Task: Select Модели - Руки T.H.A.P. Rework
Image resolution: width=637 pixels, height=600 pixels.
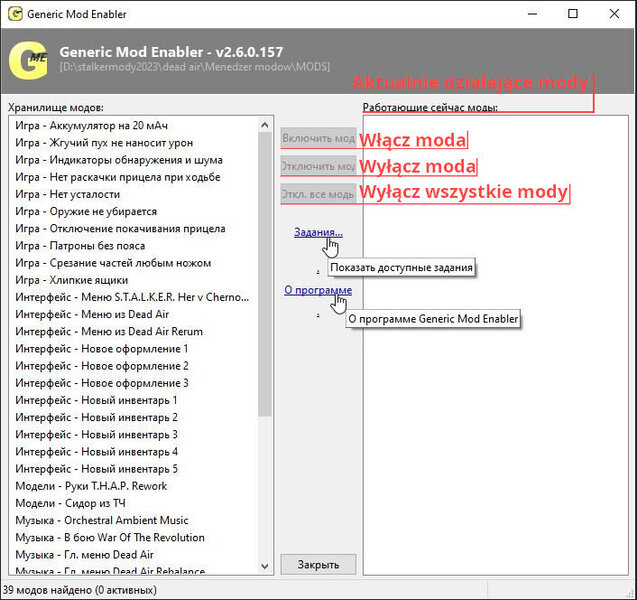Action: tap(91, 486)
